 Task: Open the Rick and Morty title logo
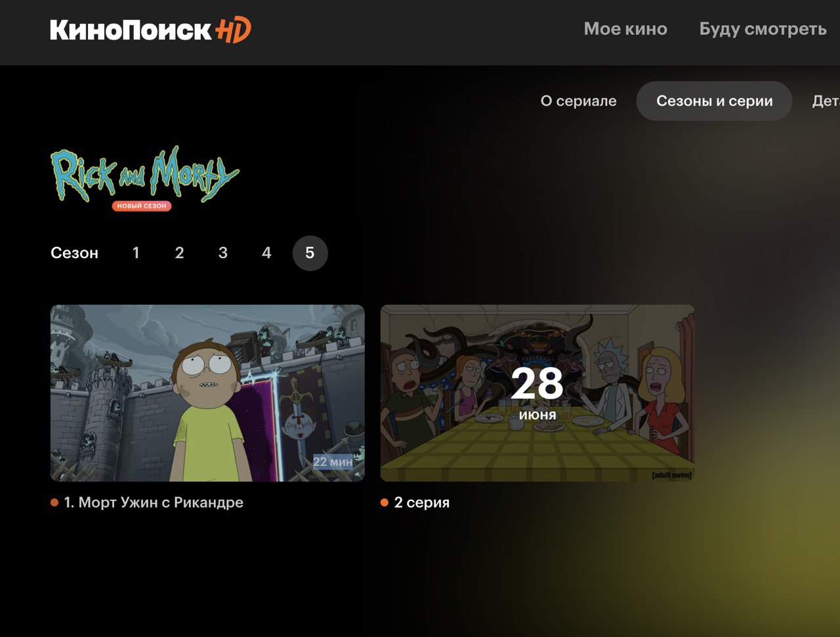(x=144, y=175)
